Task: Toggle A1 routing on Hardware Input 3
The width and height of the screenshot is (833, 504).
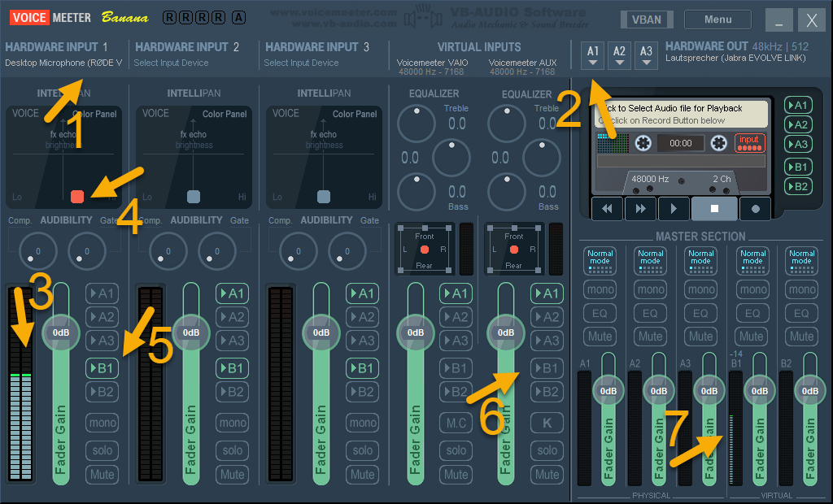Action: coord(362,293)
